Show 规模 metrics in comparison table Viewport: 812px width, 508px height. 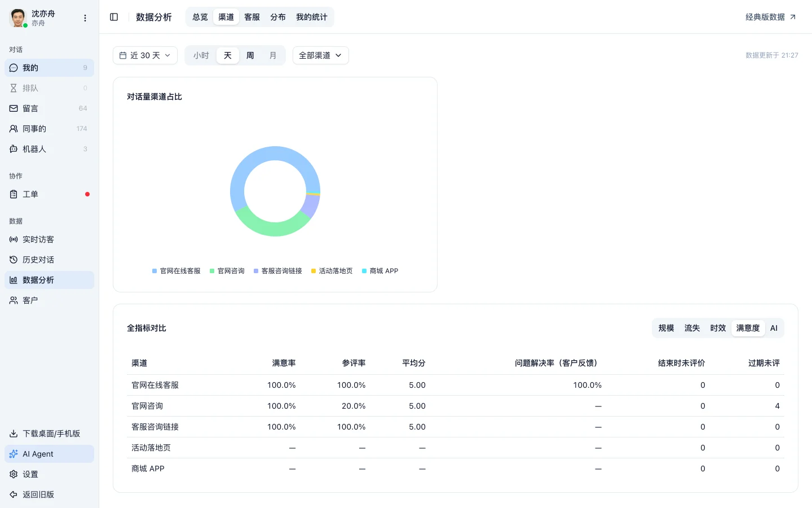pyautogui.click(x=667, y=328)
